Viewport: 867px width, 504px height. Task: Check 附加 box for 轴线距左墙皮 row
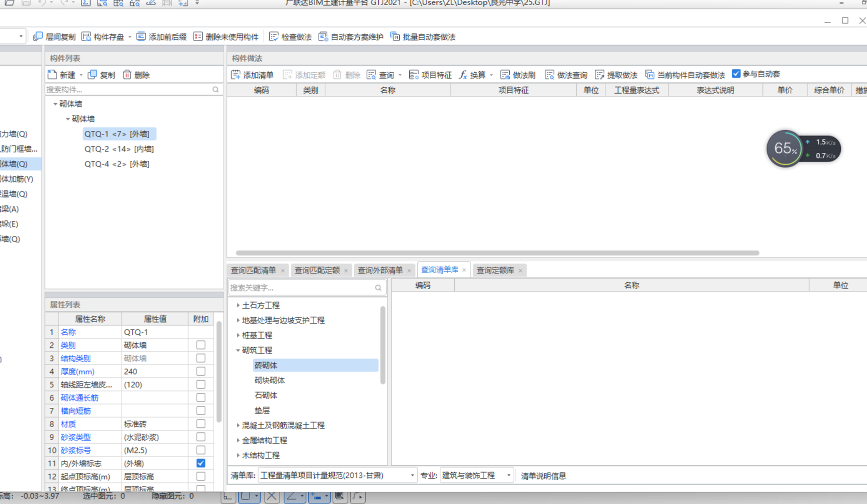[x=201, y=384]
